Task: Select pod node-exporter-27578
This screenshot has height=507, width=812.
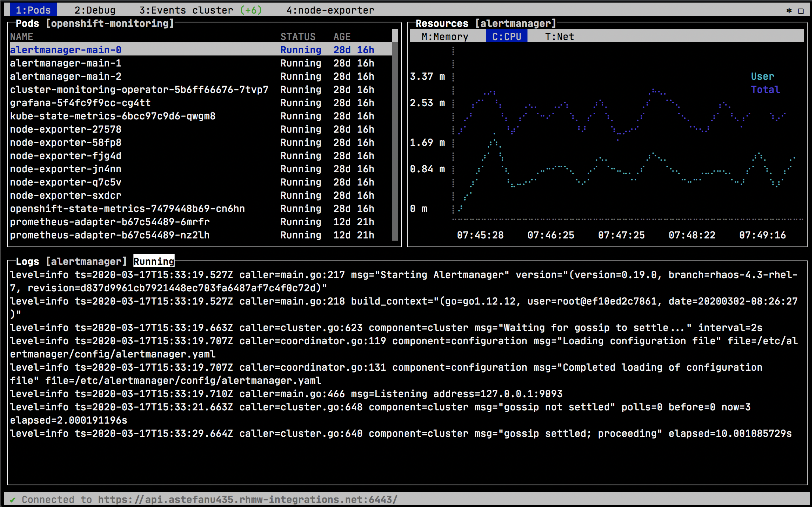Action: (201, 129)
